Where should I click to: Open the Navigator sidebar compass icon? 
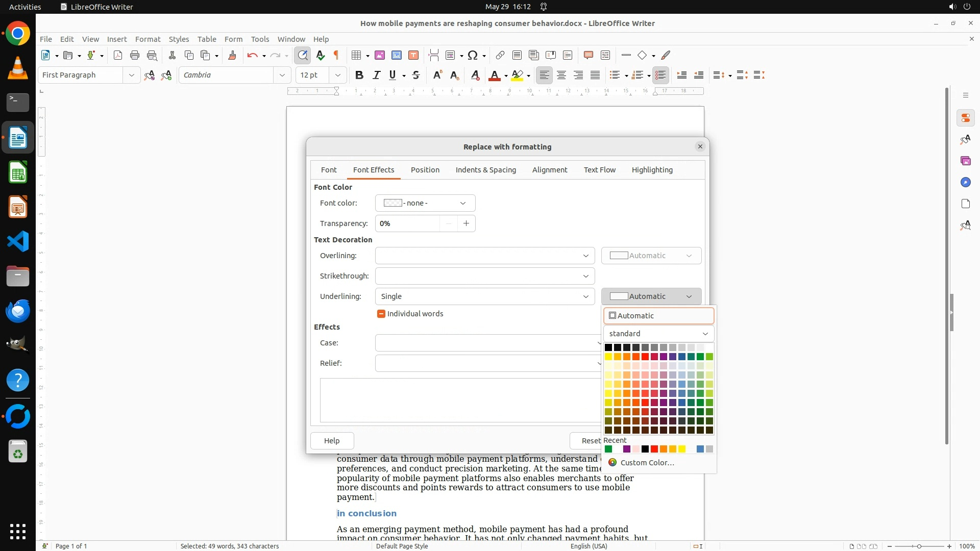click(965, 182)
